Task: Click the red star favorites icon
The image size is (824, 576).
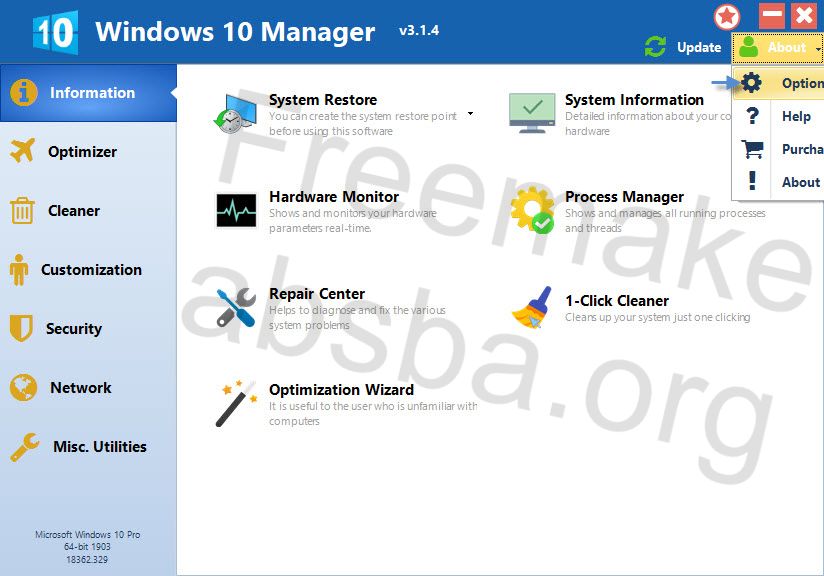Action: click(x=727, y=17)
